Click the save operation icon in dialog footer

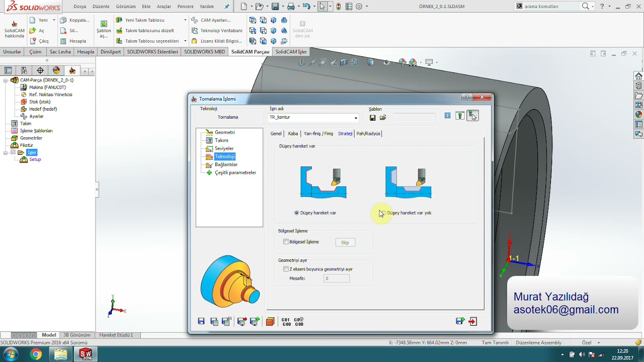click(x=201, y=321)
